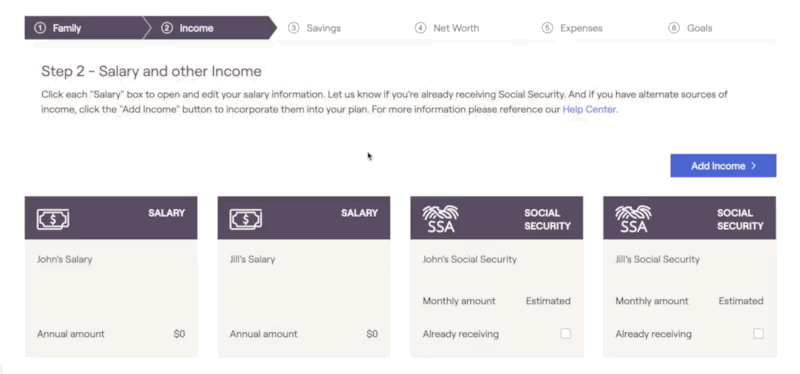
Task: Select the Income step tab
Action: (x=209, y=28)
